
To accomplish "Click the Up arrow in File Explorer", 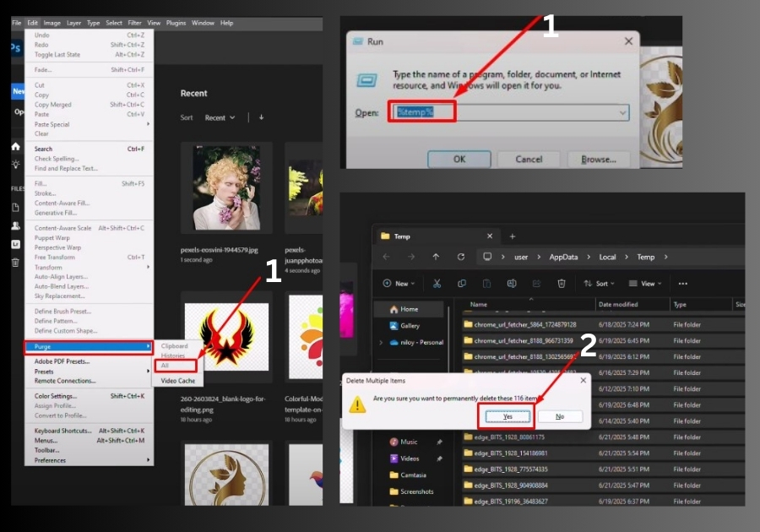I will point(436,257).
